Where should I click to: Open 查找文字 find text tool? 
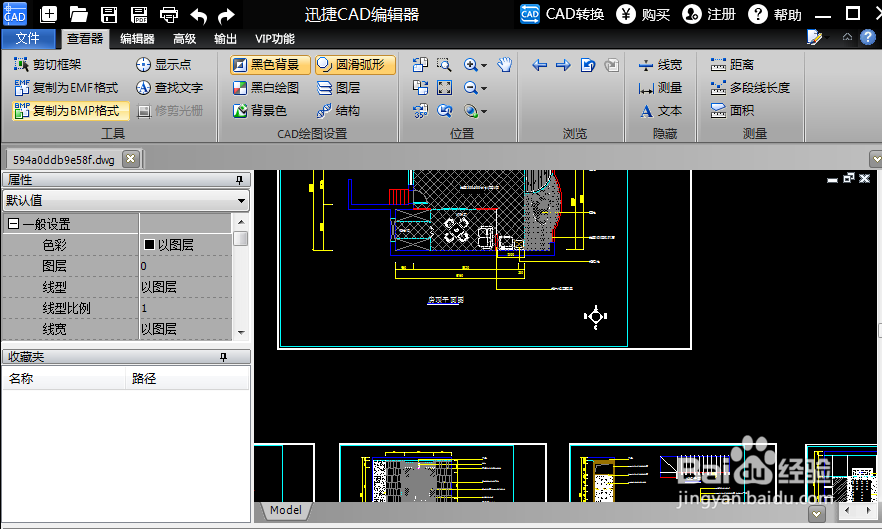[169, 88]
